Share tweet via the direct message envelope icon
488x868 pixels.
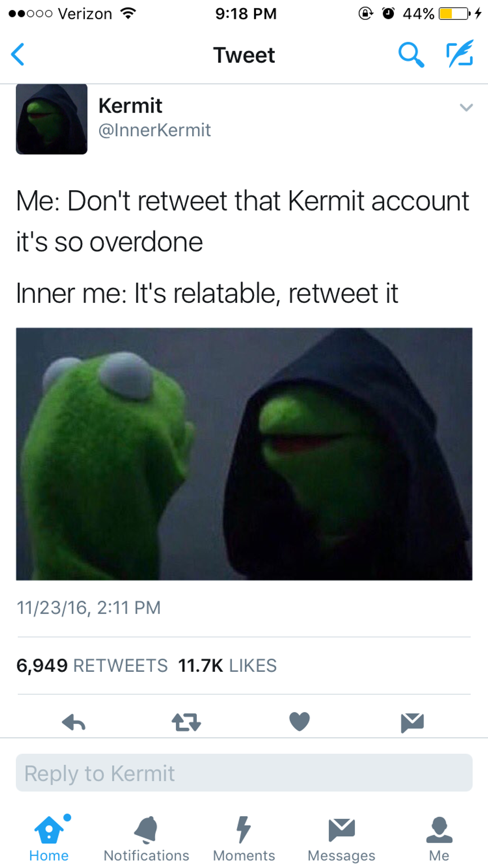[412, 722]
